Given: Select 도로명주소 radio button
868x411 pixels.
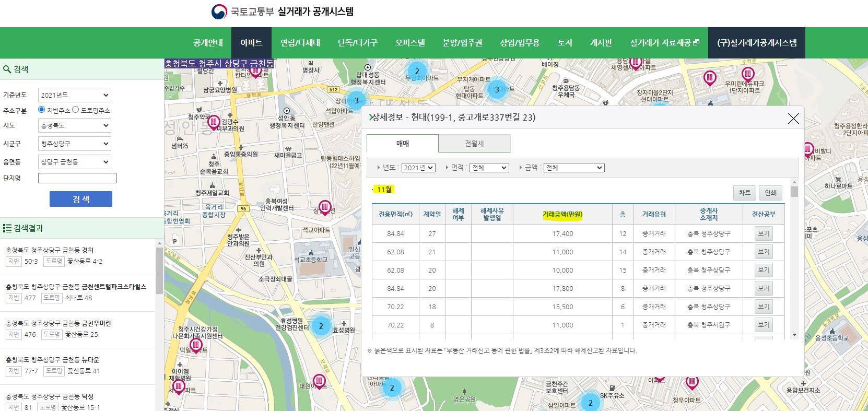Looking at the screenshot, I should tap(75, 110).
